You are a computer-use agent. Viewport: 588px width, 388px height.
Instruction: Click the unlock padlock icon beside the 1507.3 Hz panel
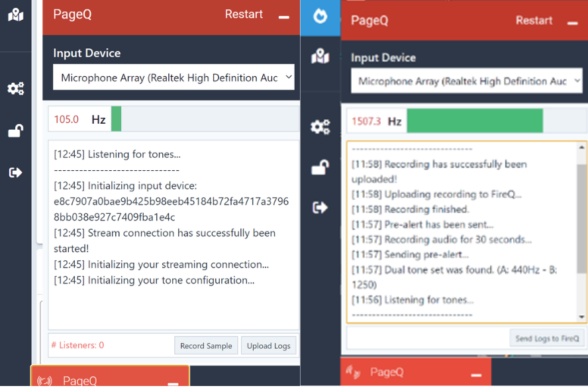320,168
